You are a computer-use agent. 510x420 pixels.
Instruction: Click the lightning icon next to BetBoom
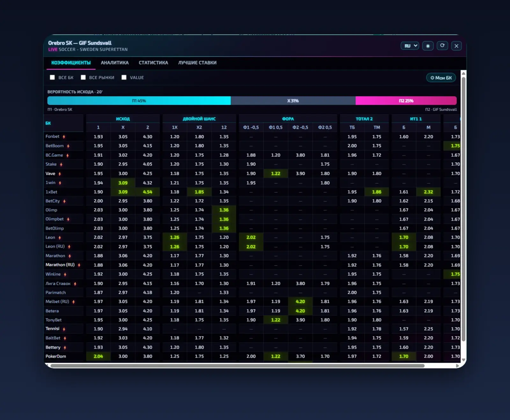[68, 146]
